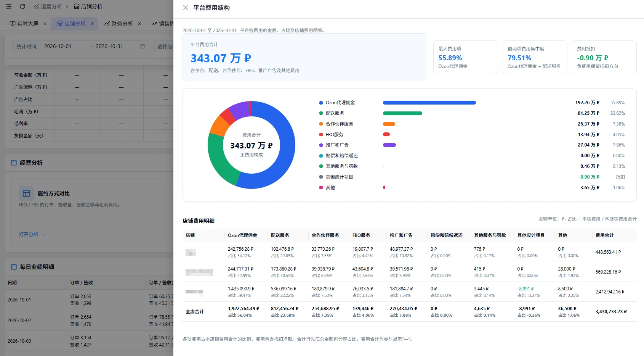Click the 最大费用项 55.89% card

click(466, 57)
